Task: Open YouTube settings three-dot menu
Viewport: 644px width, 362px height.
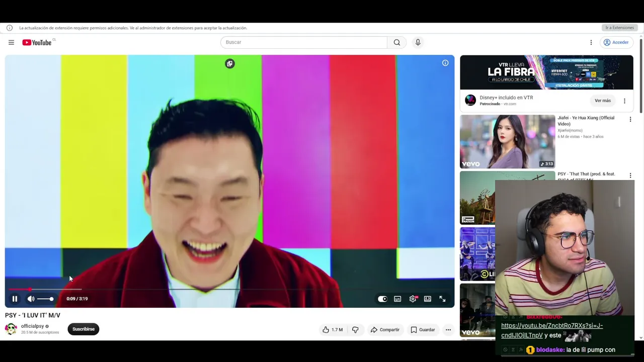Action: point(591,42)
